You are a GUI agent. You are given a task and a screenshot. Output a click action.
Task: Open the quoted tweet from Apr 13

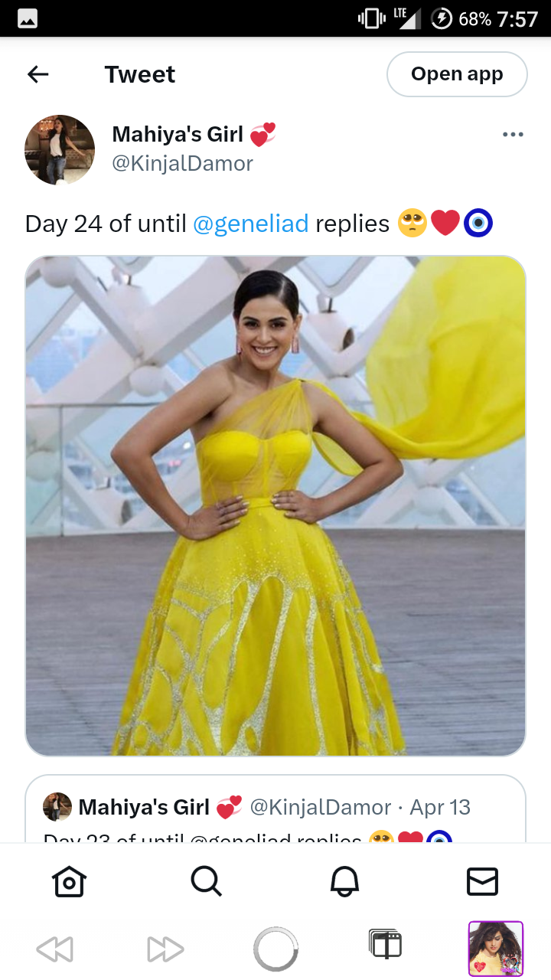pos(275,809)
